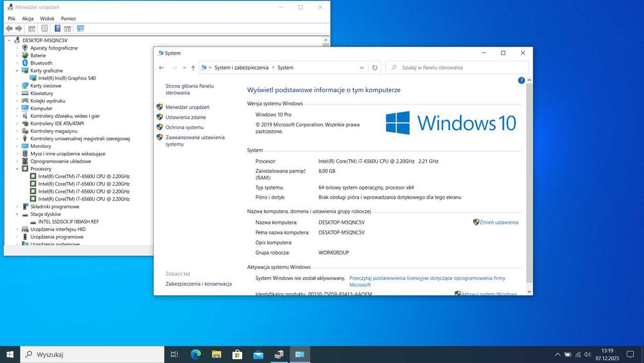Expand the Mysz i inne urządzenia wskazujące category

(x=17, y=153)
